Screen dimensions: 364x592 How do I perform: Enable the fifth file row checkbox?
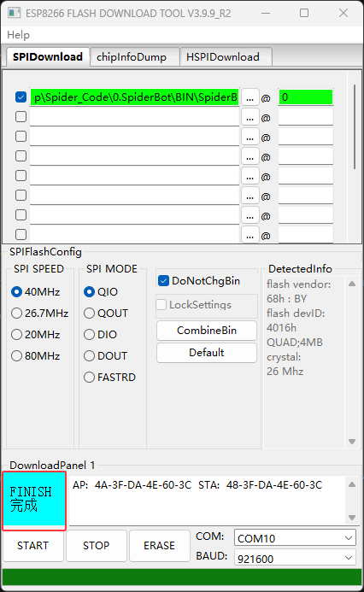[x=21, y=176]
